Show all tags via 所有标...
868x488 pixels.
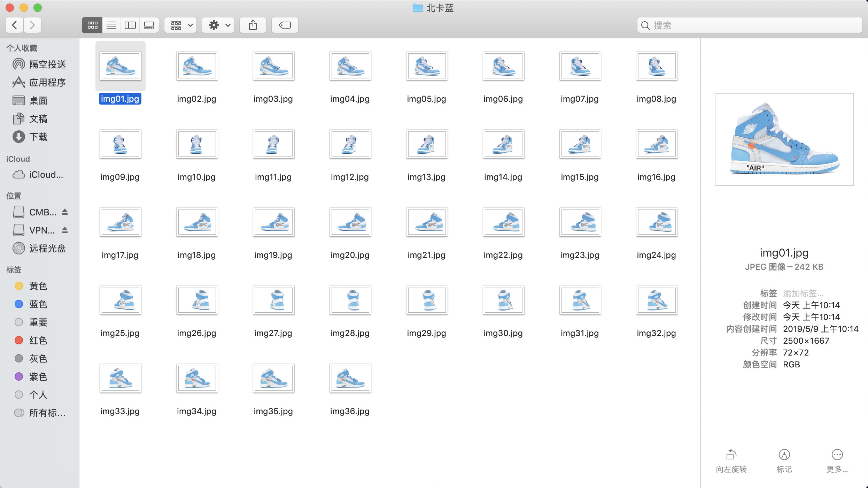coord(39,413)
